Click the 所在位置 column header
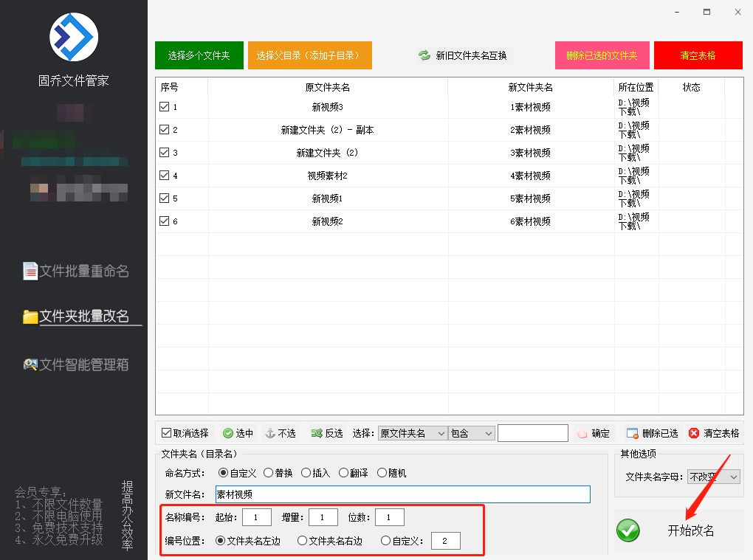This screenshot has height=560, width=753. [x=636, y=87]
